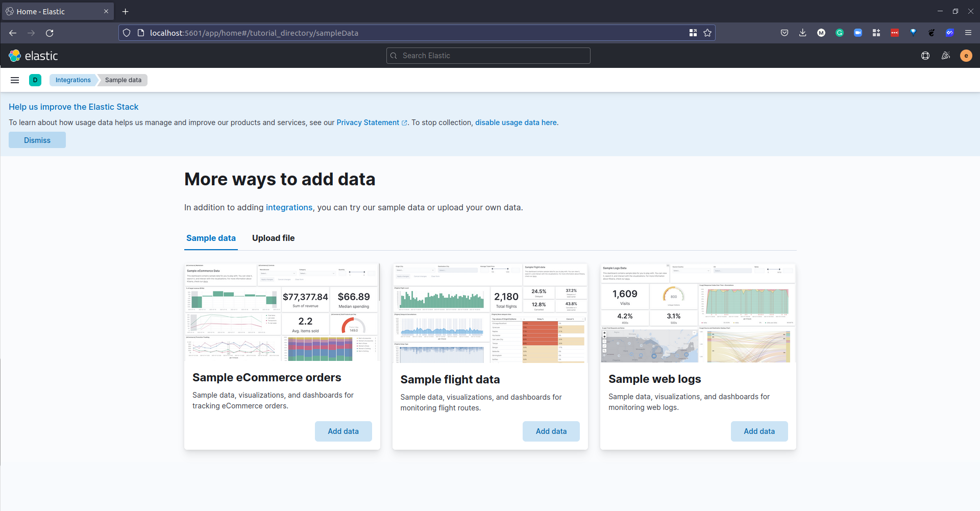Click disable usage data here link

coord(516,123)
